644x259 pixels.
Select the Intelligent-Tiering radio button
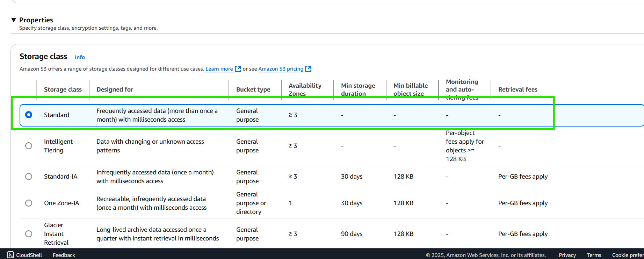click(29, 146)
